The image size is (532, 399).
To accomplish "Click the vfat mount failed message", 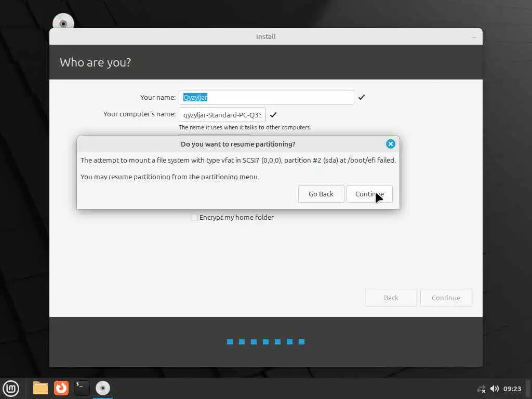I will [238, 160].
